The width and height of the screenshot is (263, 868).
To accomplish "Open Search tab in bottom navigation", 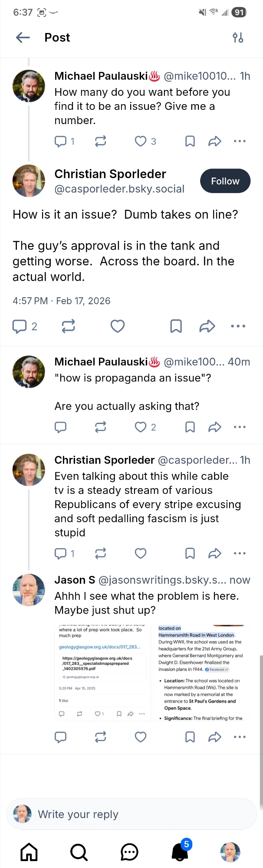I will coord(79,852).
